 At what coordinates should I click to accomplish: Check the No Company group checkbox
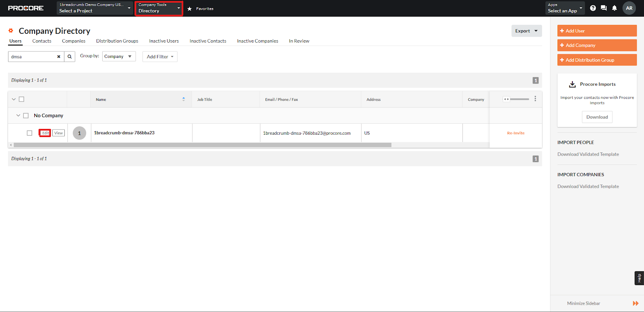(x=26, y=115)
